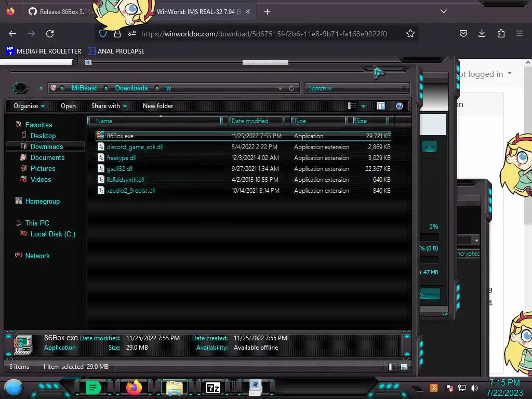Viewport: 532px width, 399px height.
Task: Open the Pocket save icon
Action: point(463,33)
